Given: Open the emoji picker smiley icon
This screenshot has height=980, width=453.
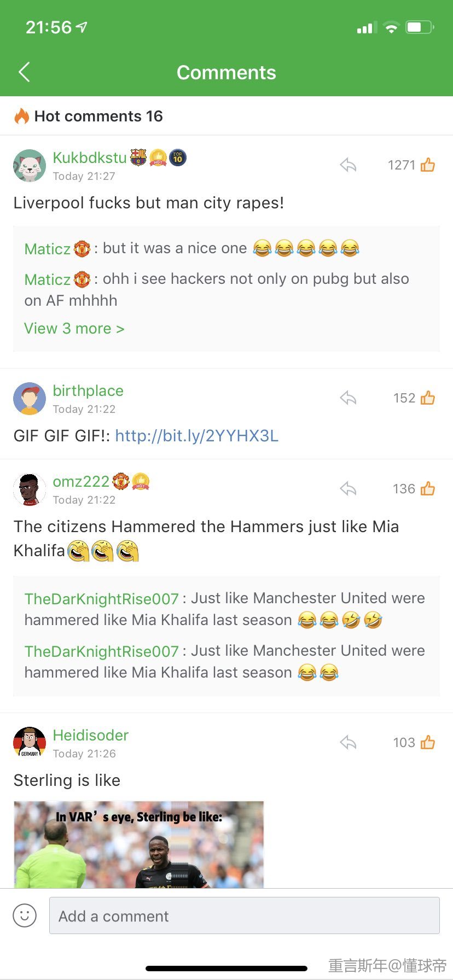Looking at the screenshot, I should (25, 915).
